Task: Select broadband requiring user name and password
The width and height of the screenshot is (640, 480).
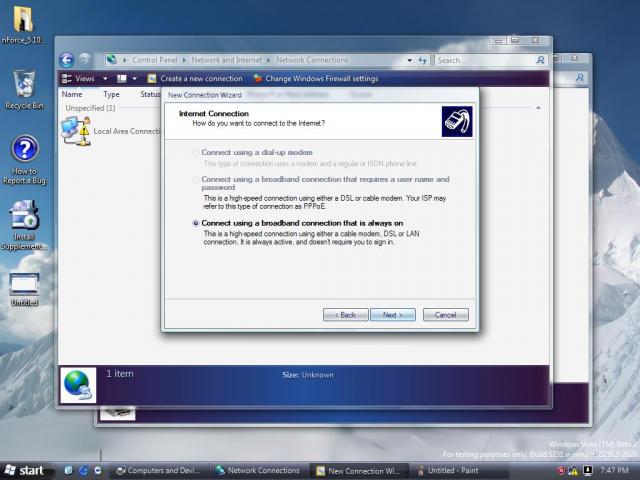Action: pos(196,180)
